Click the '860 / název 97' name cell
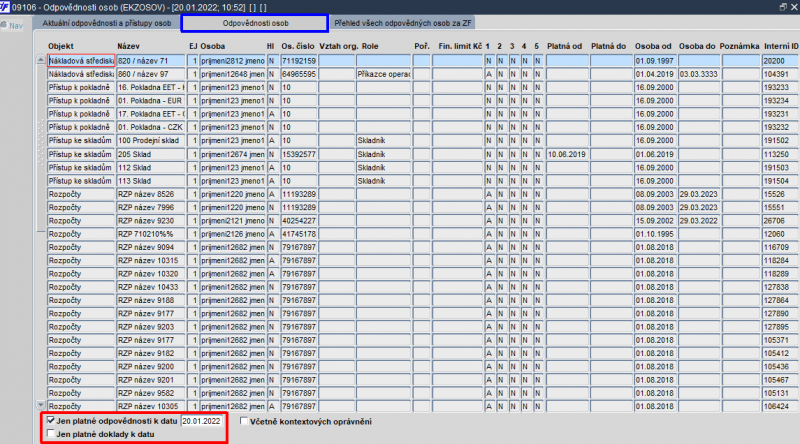800x444 pixels. [151, 74]
